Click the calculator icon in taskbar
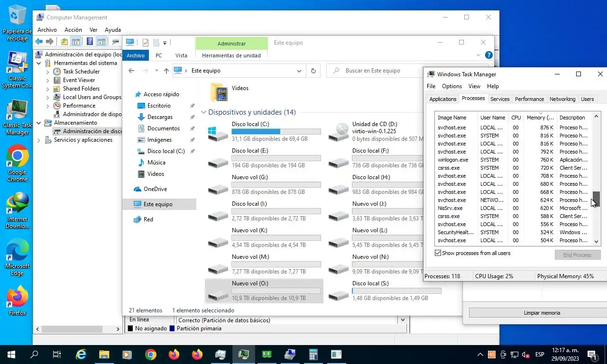Image resolution: width=607 pixels, height=364 pixels. click(x=313, y=354)
